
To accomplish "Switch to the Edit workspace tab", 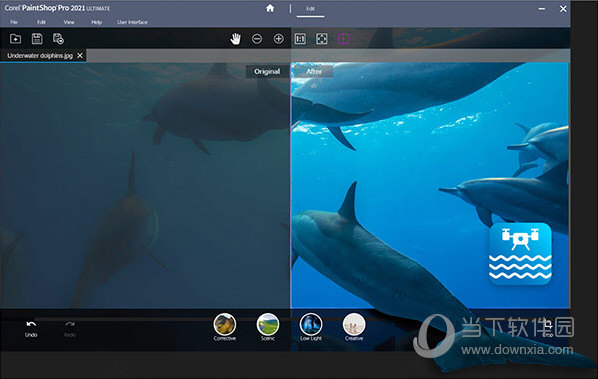I will pos(310,9).
